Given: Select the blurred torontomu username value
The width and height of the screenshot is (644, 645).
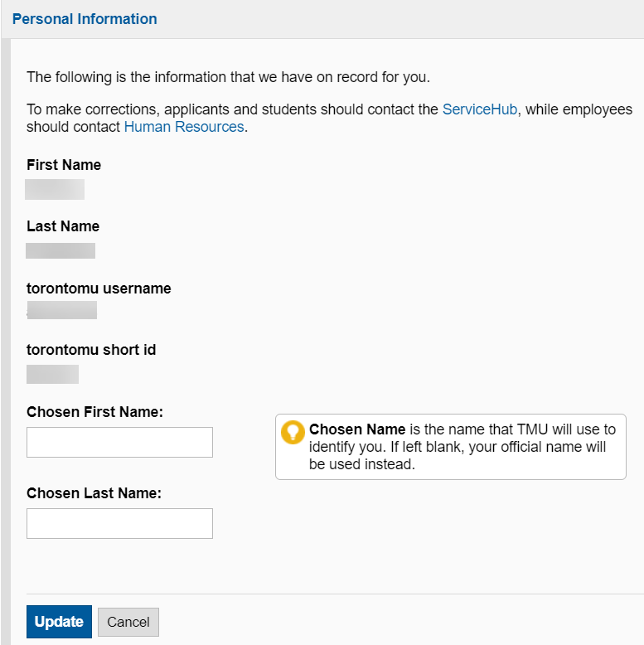Looking at the screenshot, I should (x=62, y=311).
